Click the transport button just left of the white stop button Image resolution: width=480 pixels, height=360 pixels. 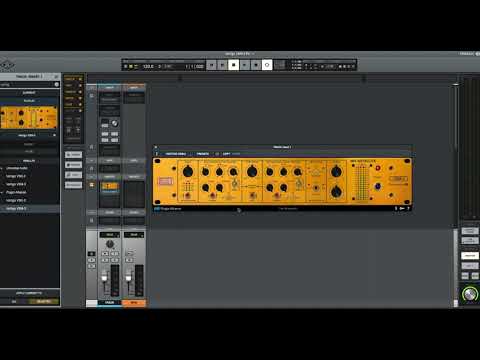tap(223, 65)
